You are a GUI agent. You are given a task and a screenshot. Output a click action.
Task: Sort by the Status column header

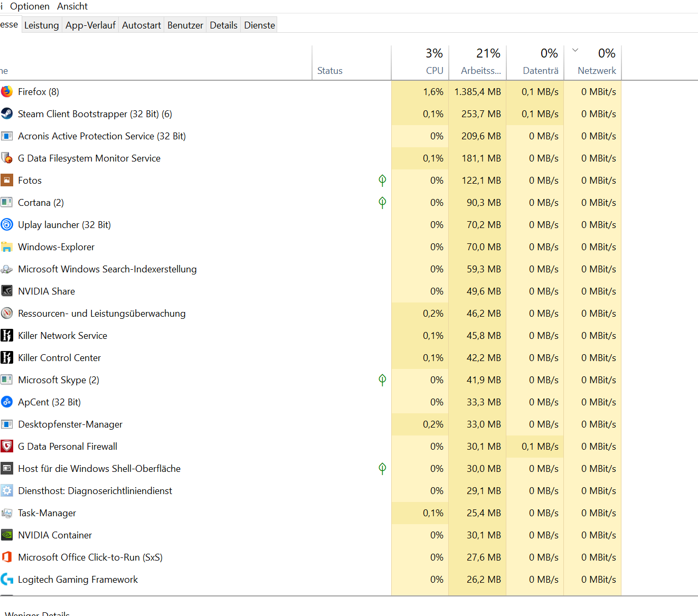coord(352,63)
